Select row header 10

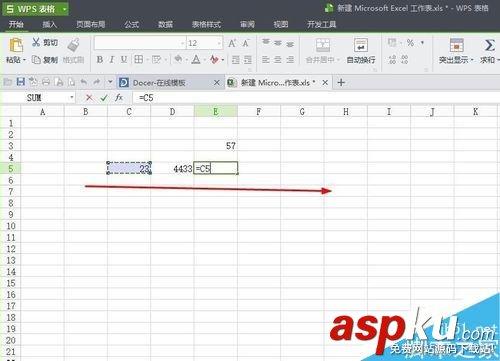click(11, 226)
